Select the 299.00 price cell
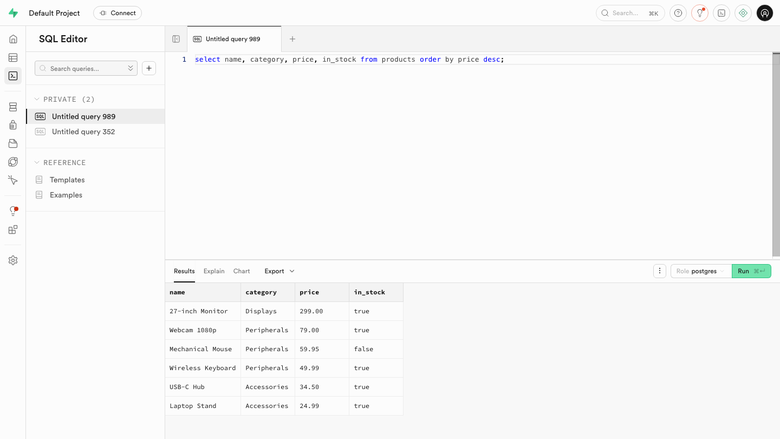780x439 pixels. 322,311
